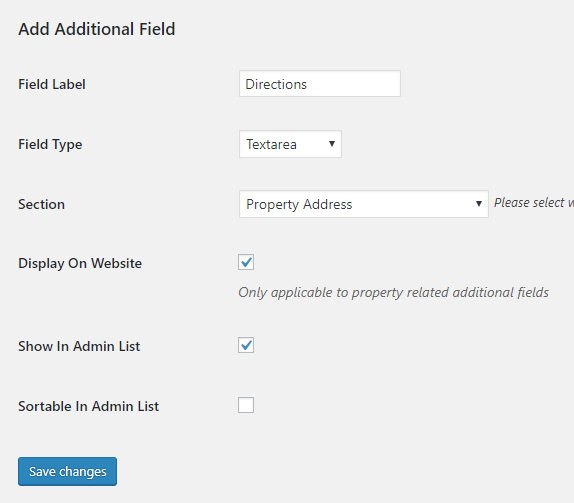
Task: Click the Field Label input containing Directions
Action: coord(320,84)
